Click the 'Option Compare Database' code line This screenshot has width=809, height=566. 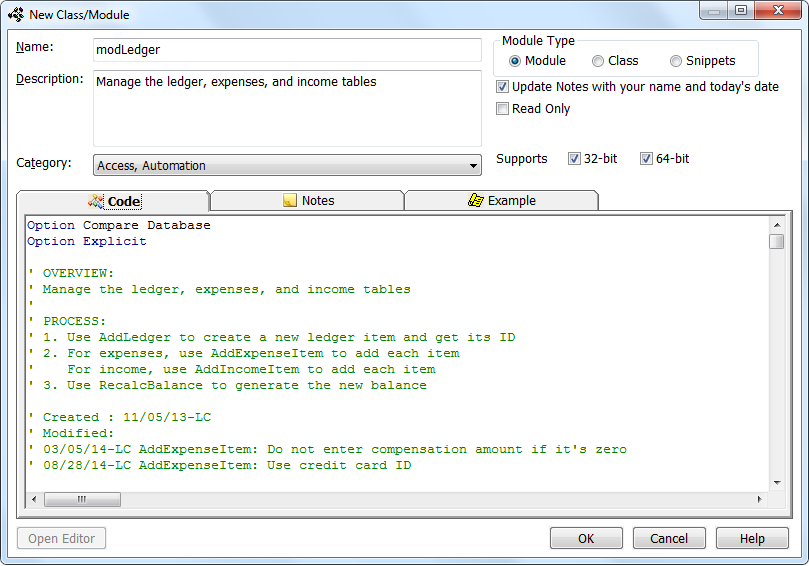click(x=119, y=225)
